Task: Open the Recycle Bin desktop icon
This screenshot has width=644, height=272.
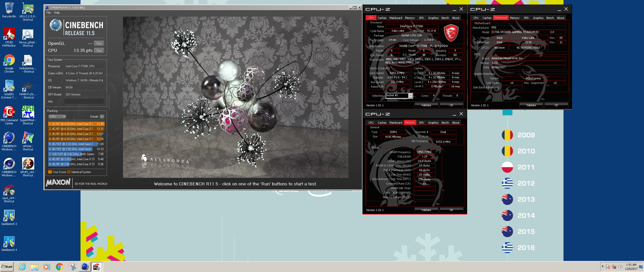Action: 9,10
